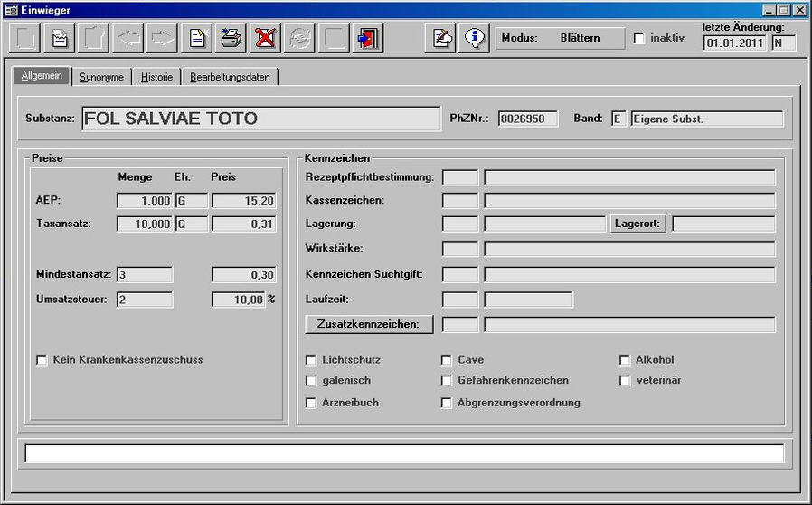Screen dimensions: 812x505
Task: Click the Laufzeit code field
Action: (460, 300)
